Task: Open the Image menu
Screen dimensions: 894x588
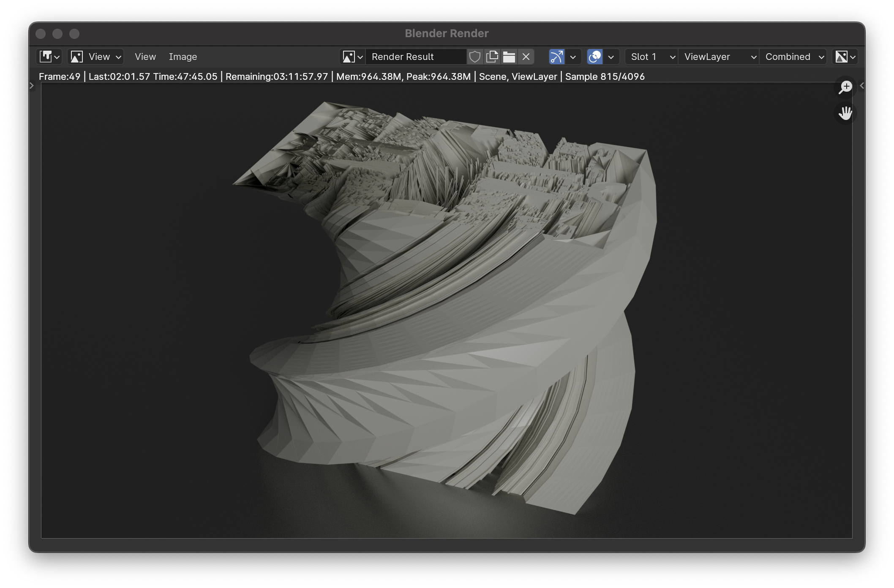Action: (183, 57)
